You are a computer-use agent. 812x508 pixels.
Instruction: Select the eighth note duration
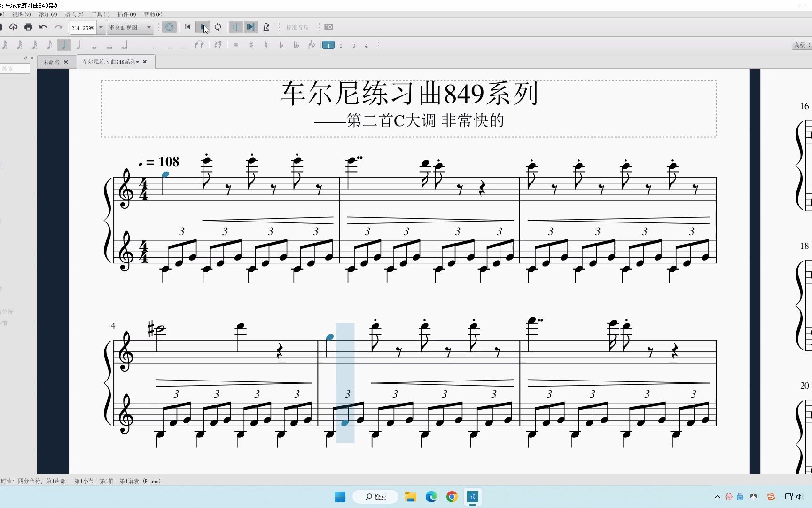(49, 45)
